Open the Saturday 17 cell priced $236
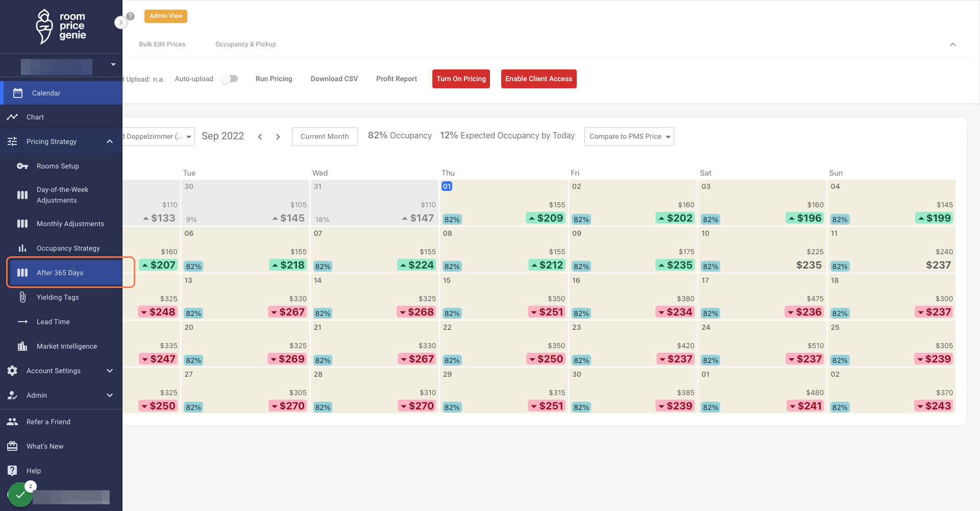 pyautogui.click(x=762, y=297)
